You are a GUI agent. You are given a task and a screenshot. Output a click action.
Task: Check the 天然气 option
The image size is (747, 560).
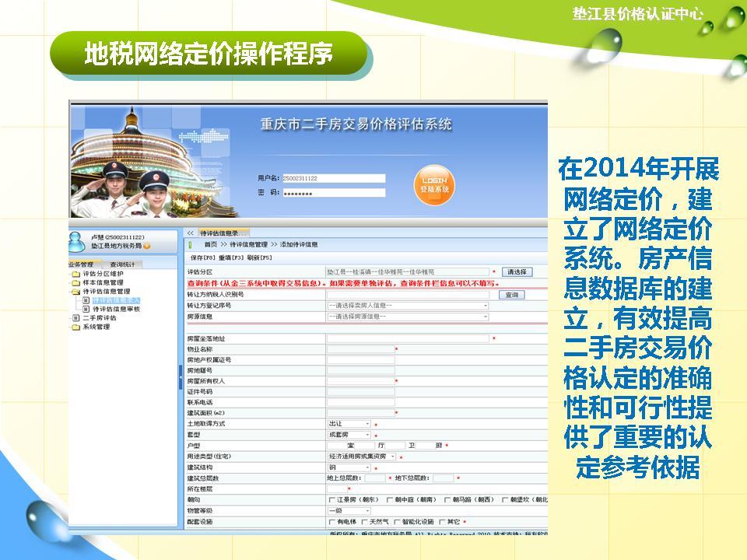point(364,520)
